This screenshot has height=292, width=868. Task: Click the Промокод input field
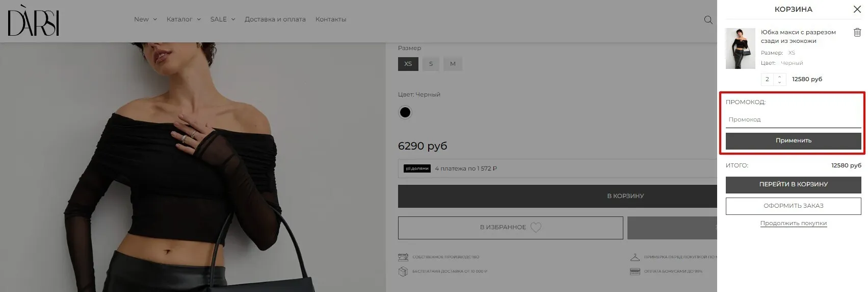point(793,119)
